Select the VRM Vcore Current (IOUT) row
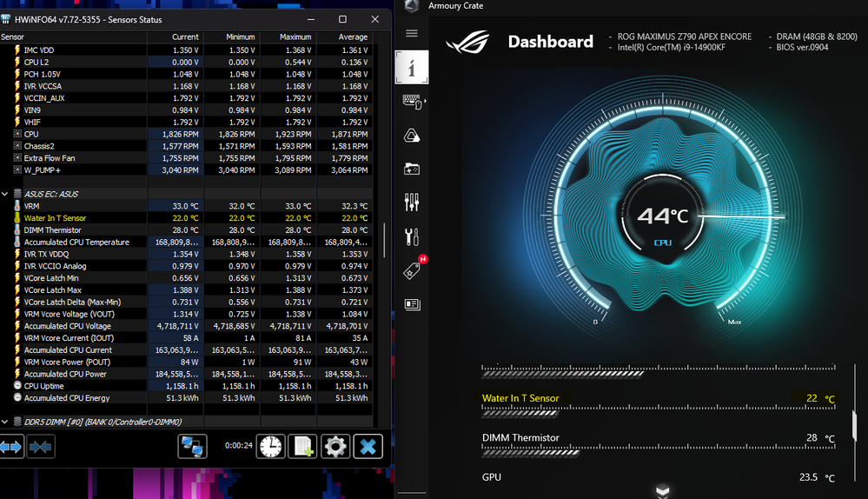Image resolution: width=868 pixels, height=499 pixels. [186, 338]
